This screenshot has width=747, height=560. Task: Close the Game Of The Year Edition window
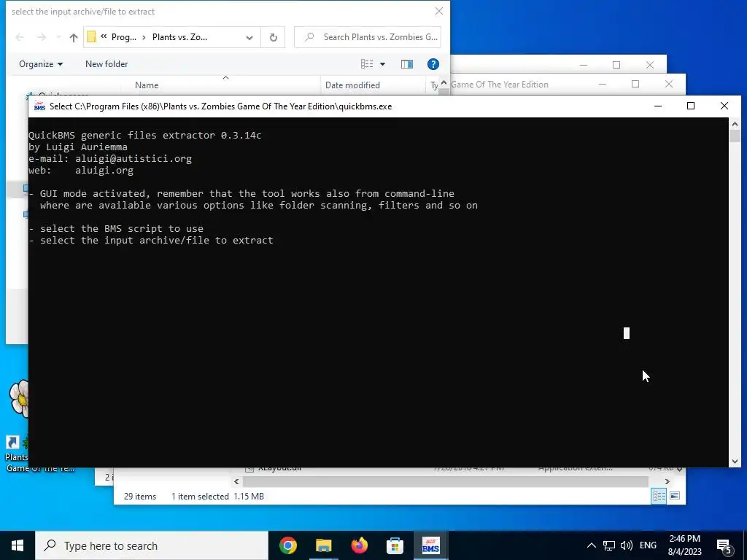[x=669, y=85]
